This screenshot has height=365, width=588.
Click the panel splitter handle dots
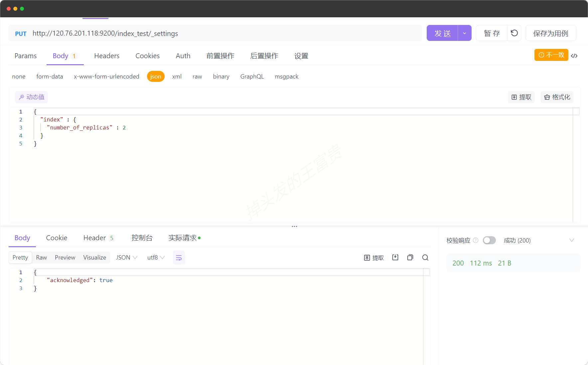coord(294,226)
